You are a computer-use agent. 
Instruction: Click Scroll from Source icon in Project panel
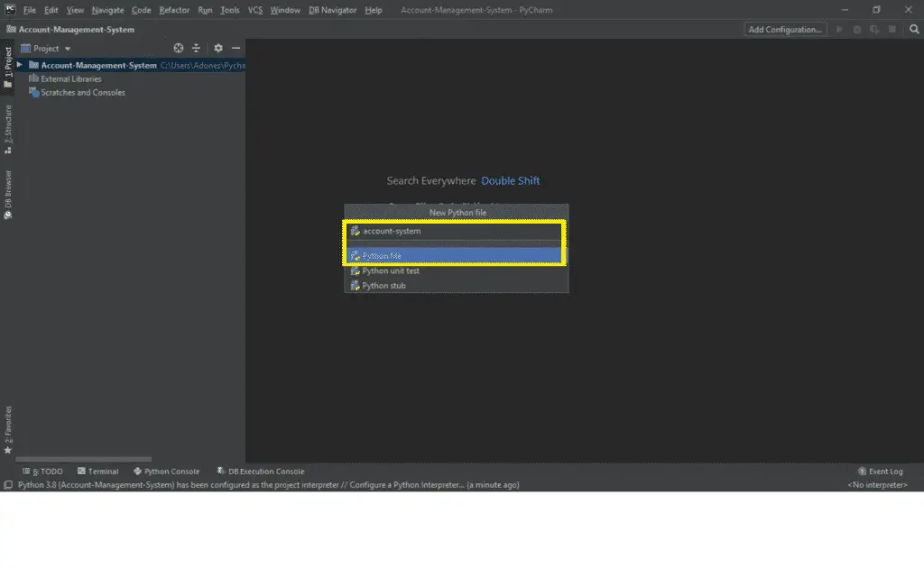(179, 48)
